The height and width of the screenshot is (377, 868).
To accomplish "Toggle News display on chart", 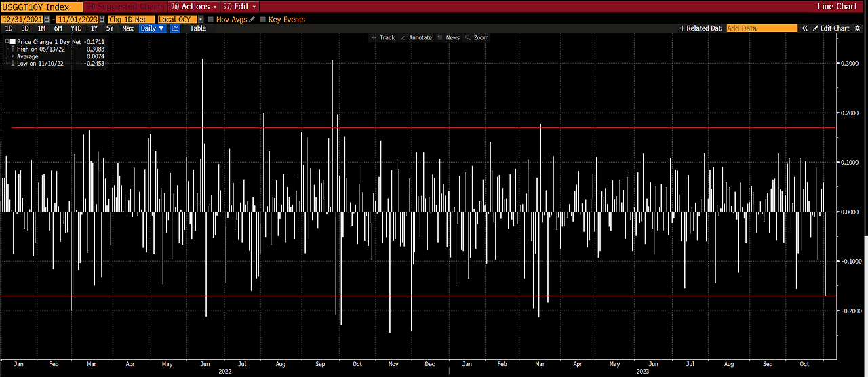I will coord(448,38).
